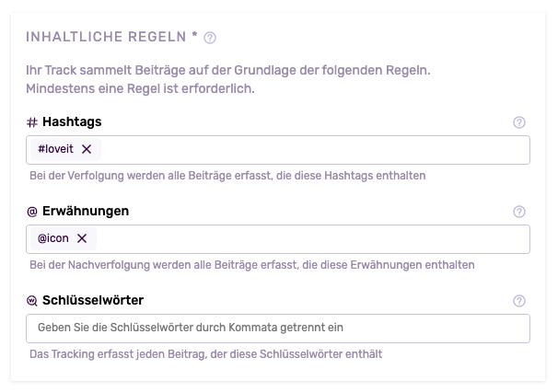The height and width of the screenshot is (392, 558).
Task: Click the hint text below the Hashtags field
Action: (x=227, y=176)
